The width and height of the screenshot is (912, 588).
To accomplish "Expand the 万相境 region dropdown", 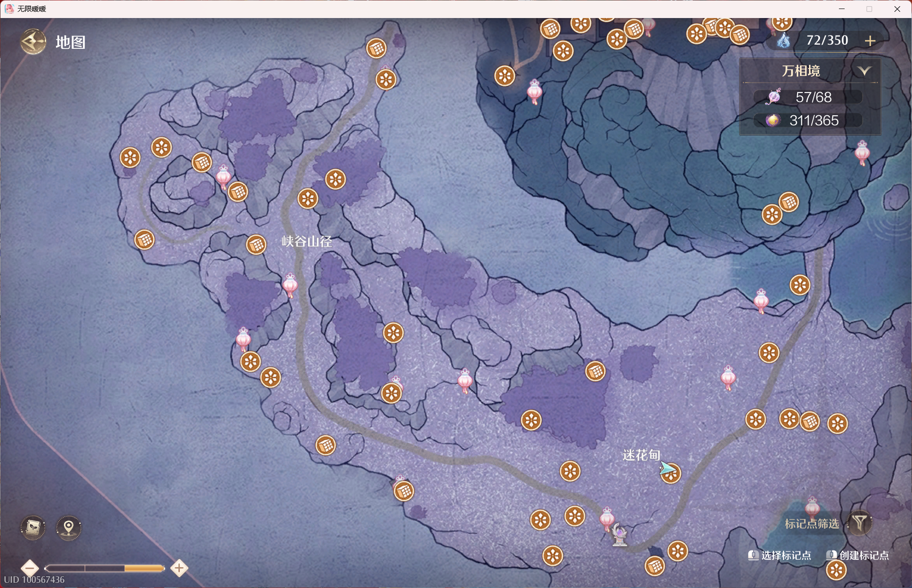I will point(801,71).
